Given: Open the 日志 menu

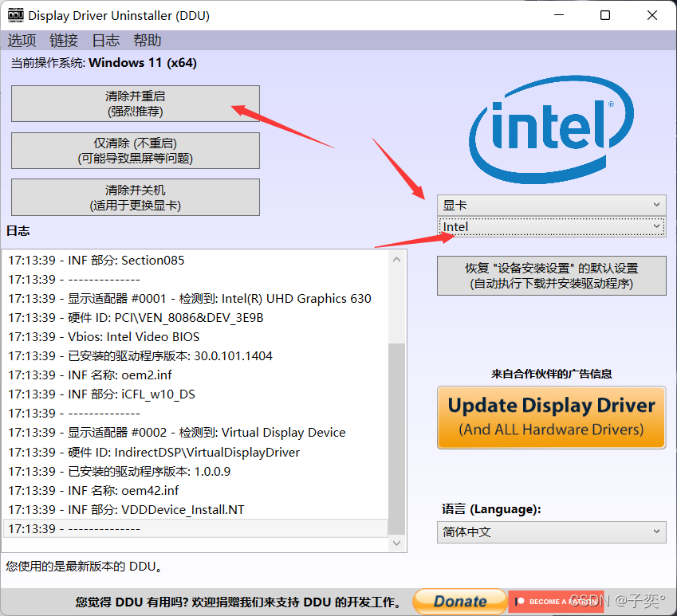Looking at the screenshot, I should coord(105,41).
